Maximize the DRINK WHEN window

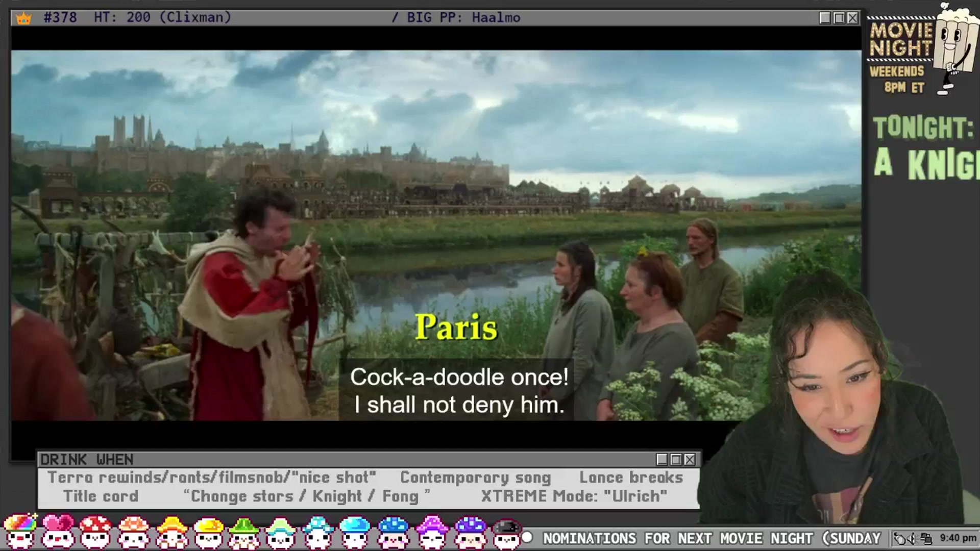tap(676, 460)
